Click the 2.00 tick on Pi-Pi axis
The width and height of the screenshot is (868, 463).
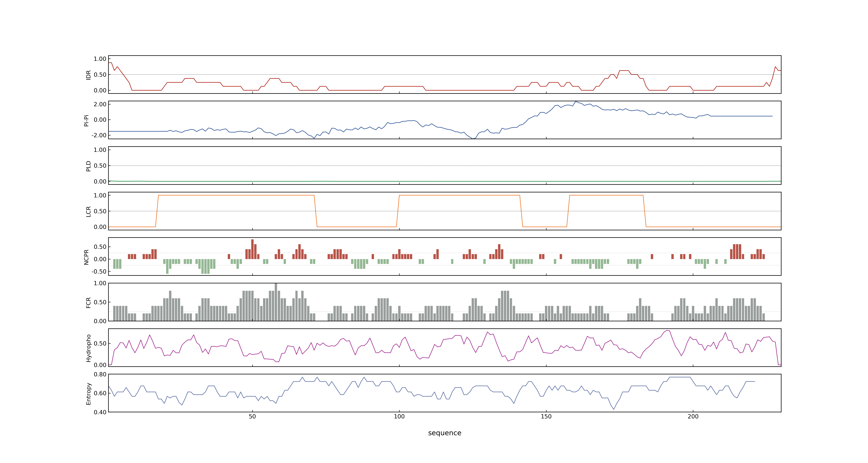click(100, 104)
